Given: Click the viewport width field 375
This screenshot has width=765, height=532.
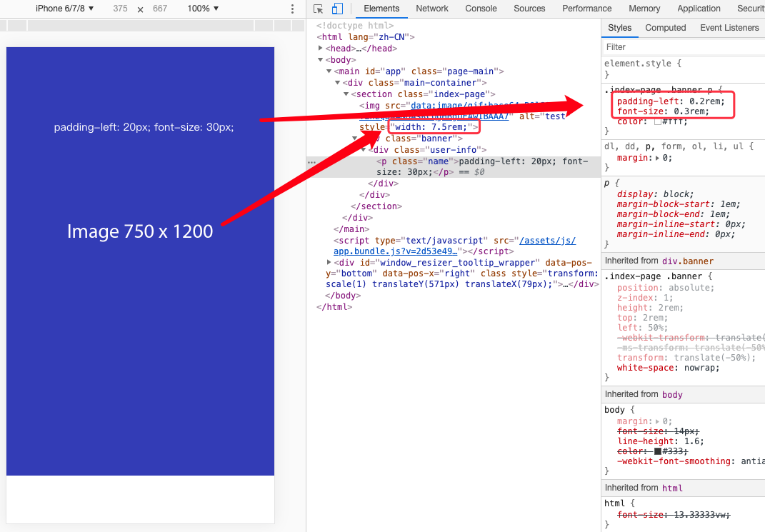Looking at the screenshot, I should [120, 9].
